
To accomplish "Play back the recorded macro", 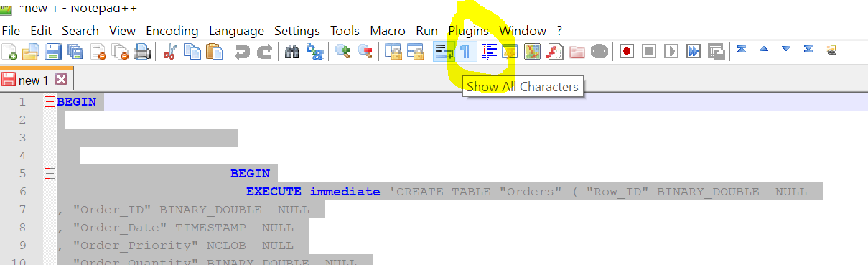I will point(671,52).
